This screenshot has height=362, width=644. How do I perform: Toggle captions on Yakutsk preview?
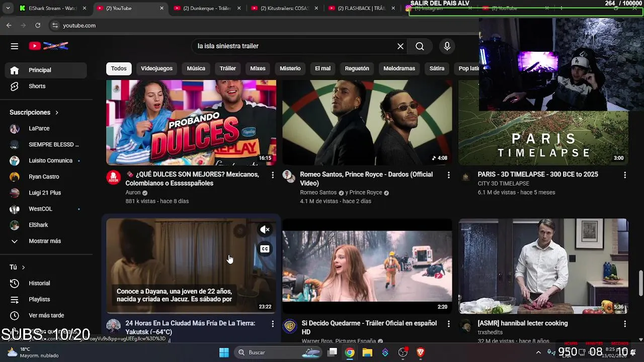(x=265, y=249)
